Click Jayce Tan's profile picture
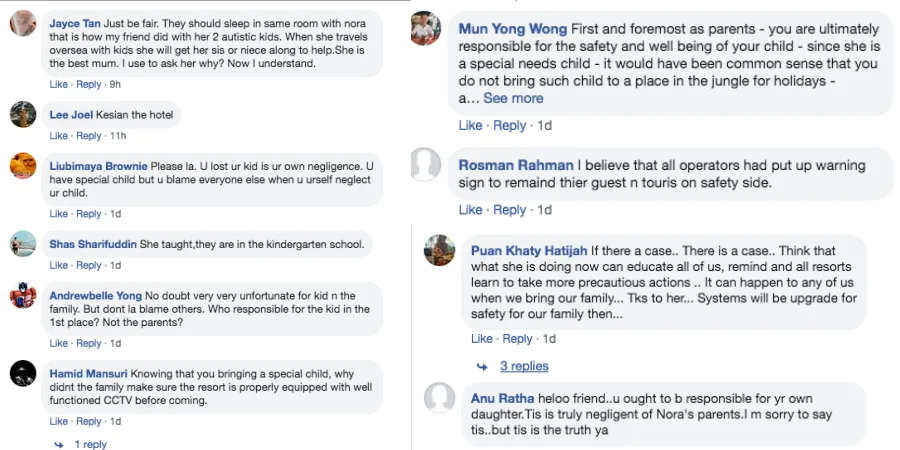The image size is (900, 450). 23,25
